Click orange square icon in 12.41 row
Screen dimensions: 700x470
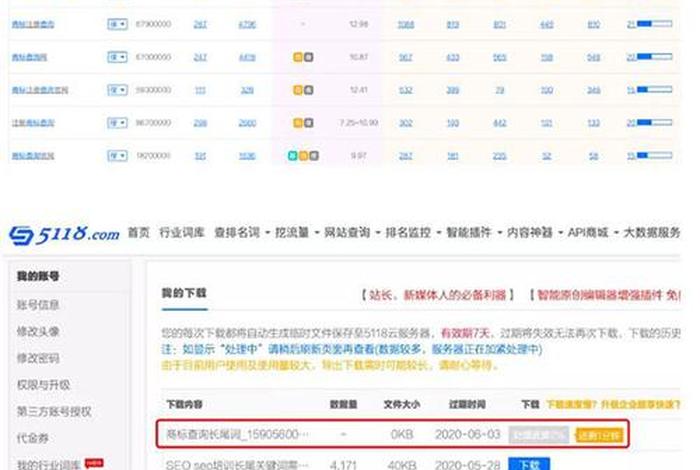point(298,90)
